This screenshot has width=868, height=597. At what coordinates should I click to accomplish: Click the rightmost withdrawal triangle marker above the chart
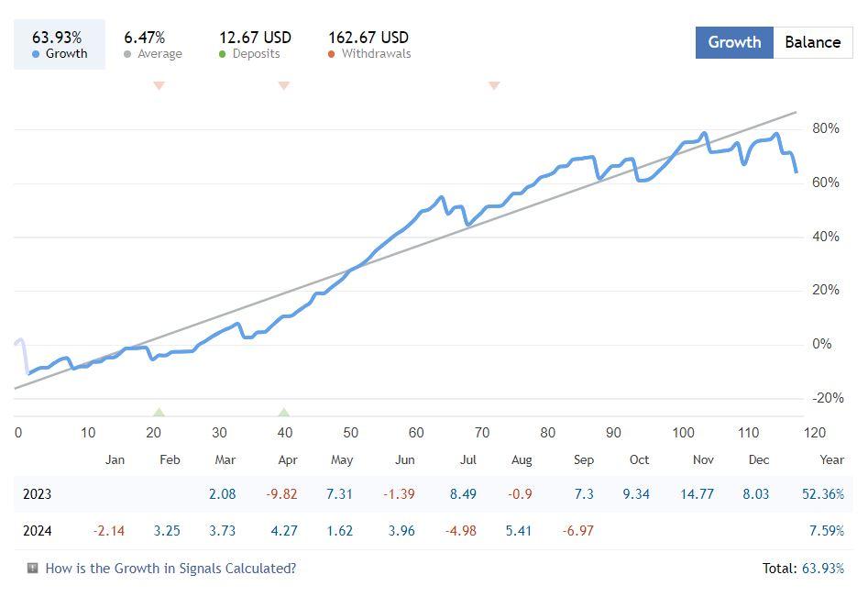point(494,85)
